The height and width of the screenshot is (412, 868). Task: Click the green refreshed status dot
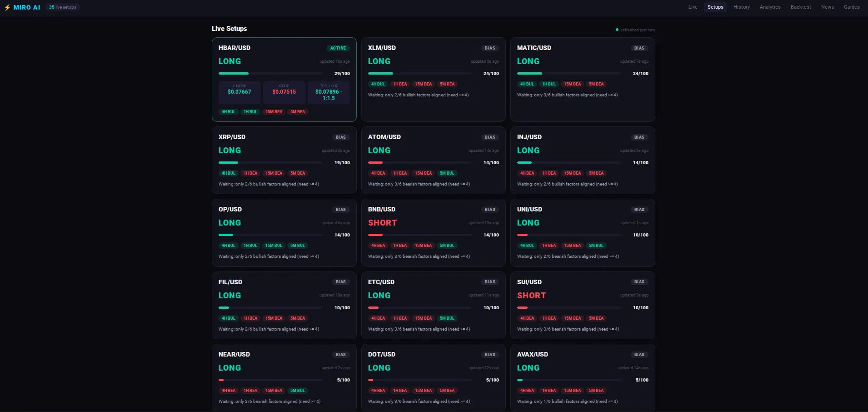617,30
